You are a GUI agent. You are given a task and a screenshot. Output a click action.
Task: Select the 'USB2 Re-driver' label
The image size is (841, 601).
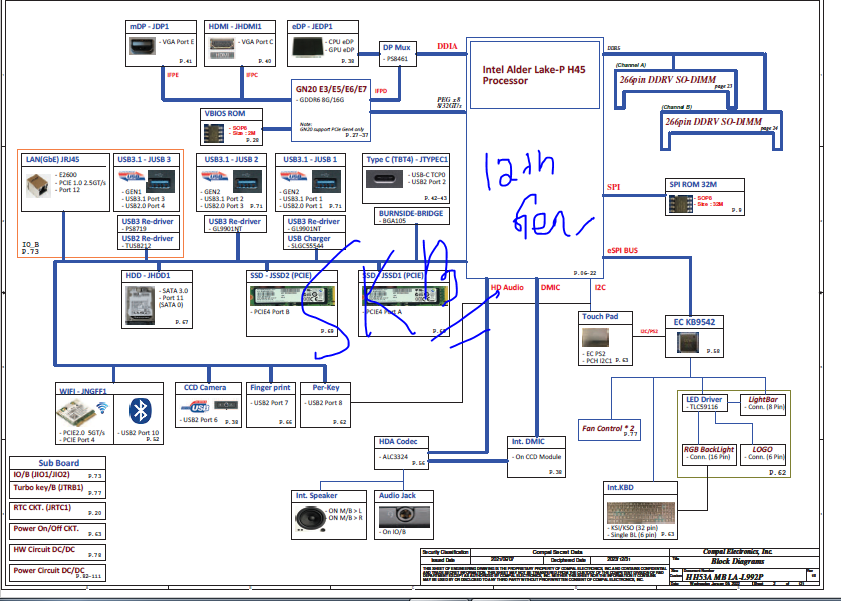(x=147, y=239)
